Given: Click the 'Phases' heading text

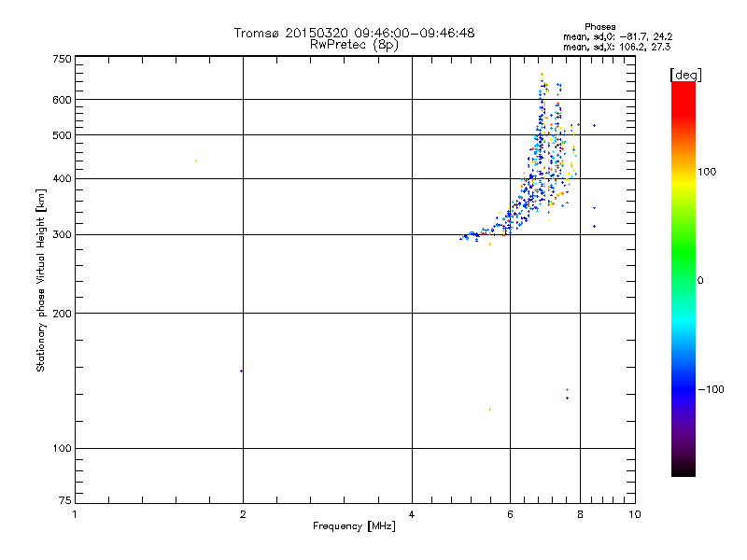Looking at the screenshot, I should coord(599,27).
